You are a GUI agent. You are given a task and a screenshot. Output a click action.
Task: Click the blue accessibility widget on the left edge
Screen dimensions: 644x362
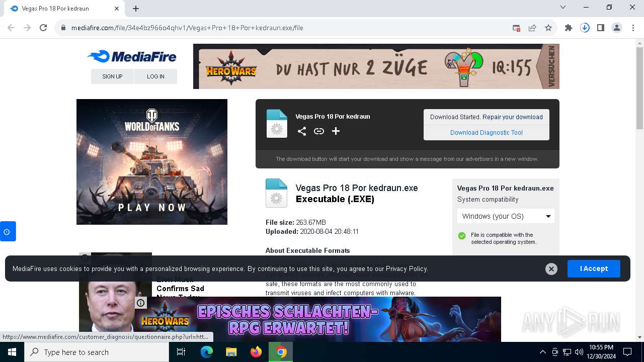(x=8, y=231)
